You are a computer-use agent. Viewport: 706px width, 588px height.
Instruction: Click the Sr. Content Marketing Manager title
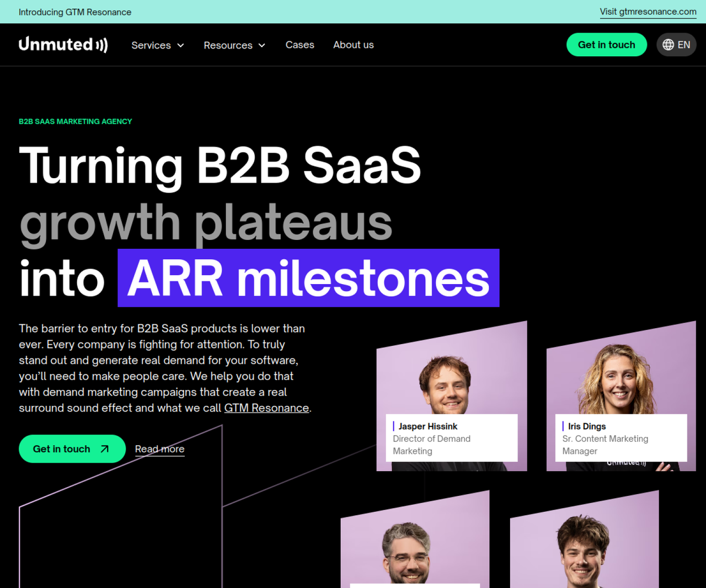606,445
